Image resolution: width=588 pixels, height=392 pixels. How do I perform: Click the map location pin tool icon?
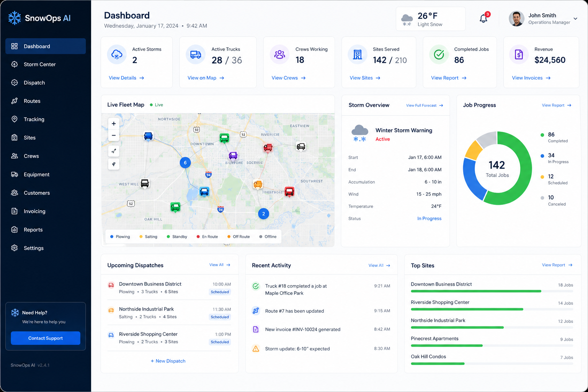coord(114,164)
